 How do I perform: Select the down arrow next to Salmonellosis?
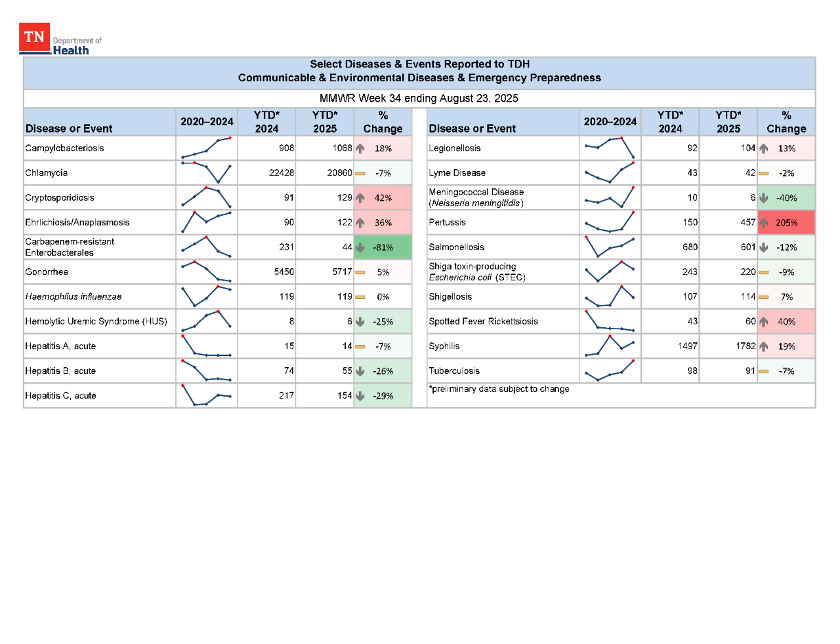click(x=763, y=247)
